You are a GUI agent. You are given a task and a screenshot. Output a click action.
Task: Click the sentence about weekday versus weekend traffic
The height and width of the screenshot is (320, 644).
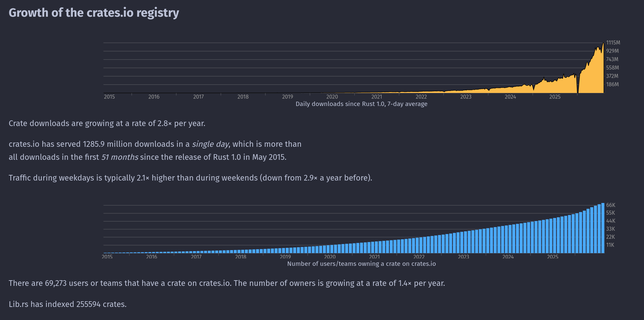[190, 178]
